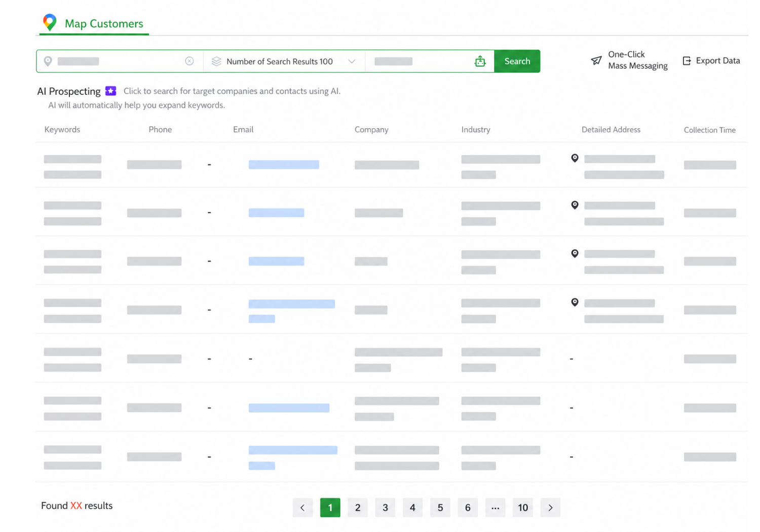Click 'Click to search for target companies' text
The height and width of the screenshot is (532, 760).
(232, 91)
